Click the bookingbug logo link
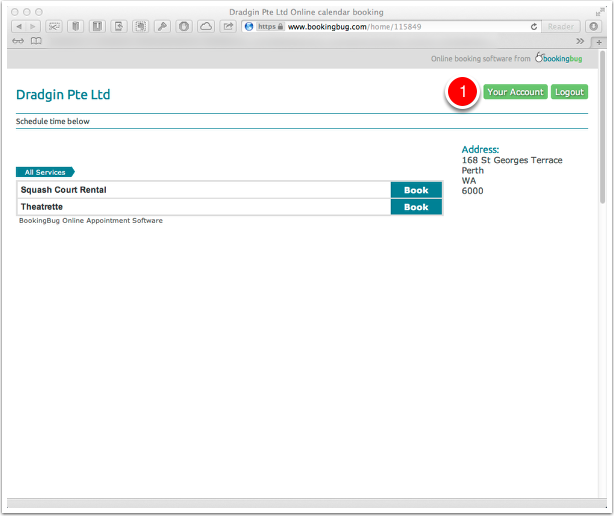Screen dimensions: 614x516 tap(558, 58)
